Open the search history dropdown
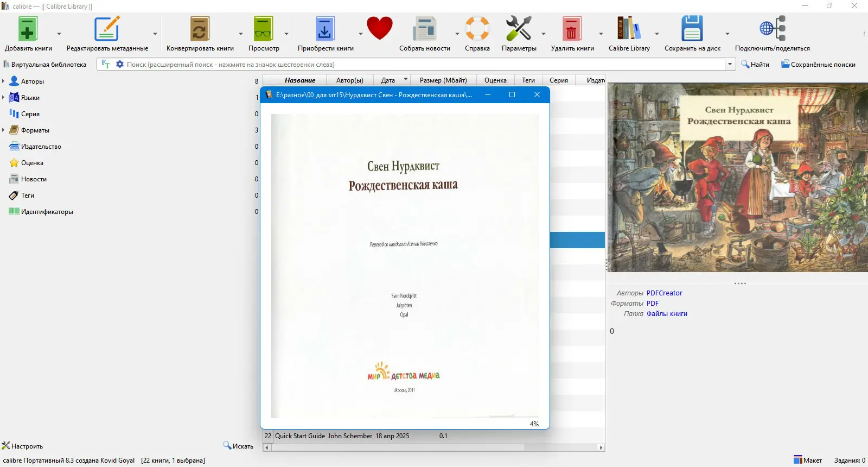Screen dimensions: 868x467 730,64
